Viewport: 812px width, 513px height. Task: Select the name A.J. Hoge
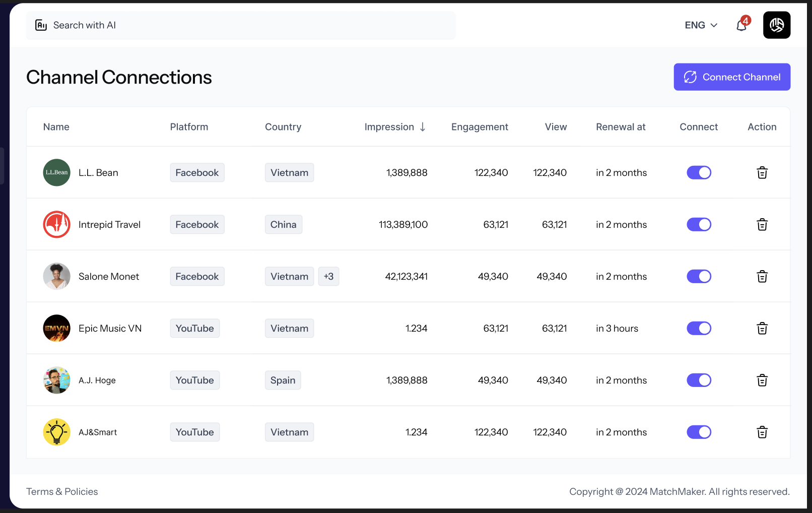(97, 380)
